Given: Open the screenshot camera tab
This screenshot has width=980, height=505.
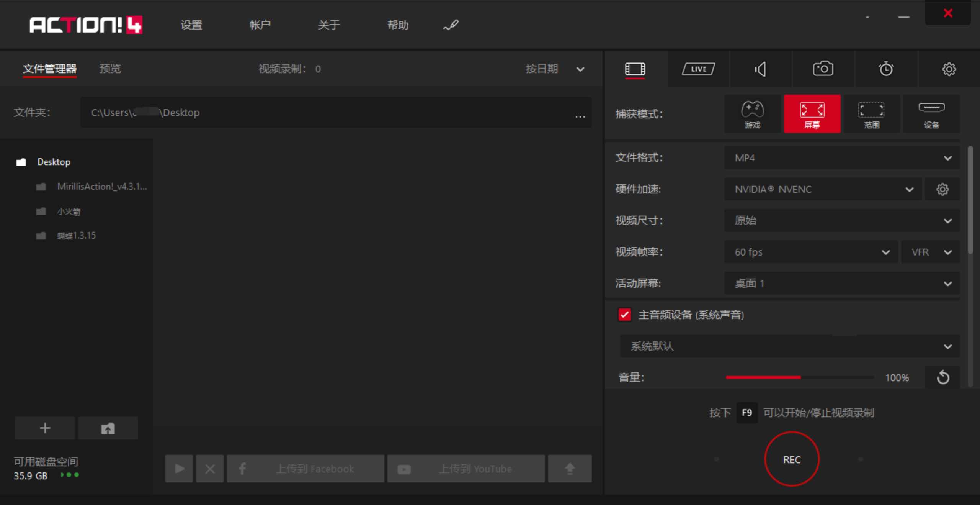Looking at the screenshot, I should point(823,69).
